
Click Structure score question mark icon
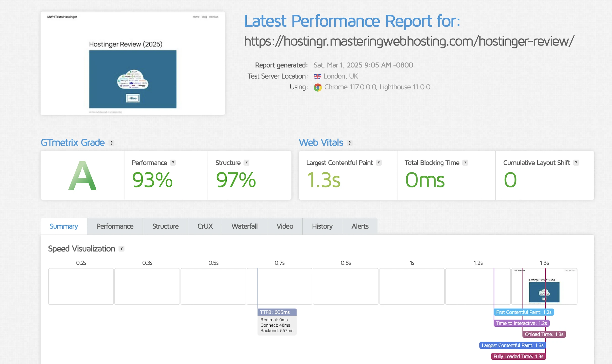246,163
